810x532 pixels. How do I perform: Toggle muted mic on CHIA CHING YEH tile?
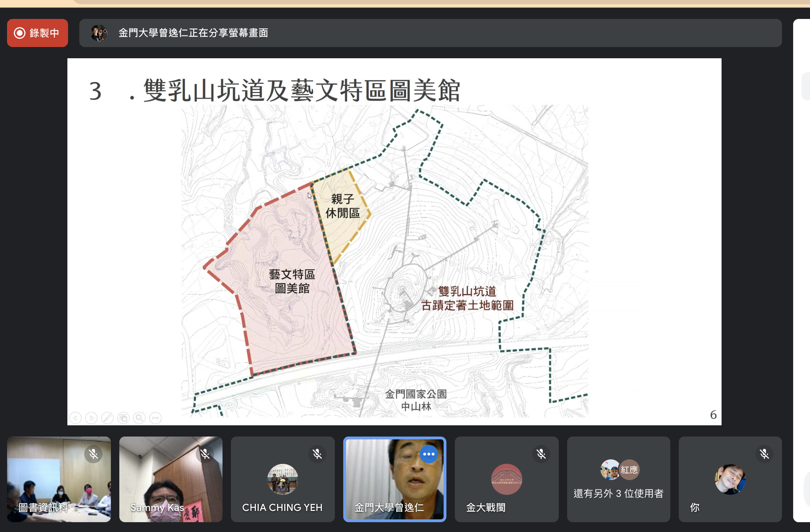317,454
